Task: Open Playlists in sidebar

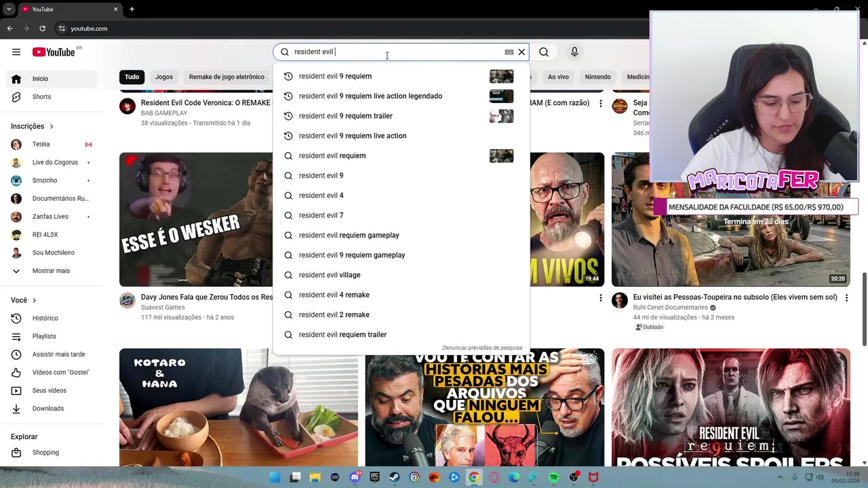Action: pyautogui.click(x=52, y=336)
